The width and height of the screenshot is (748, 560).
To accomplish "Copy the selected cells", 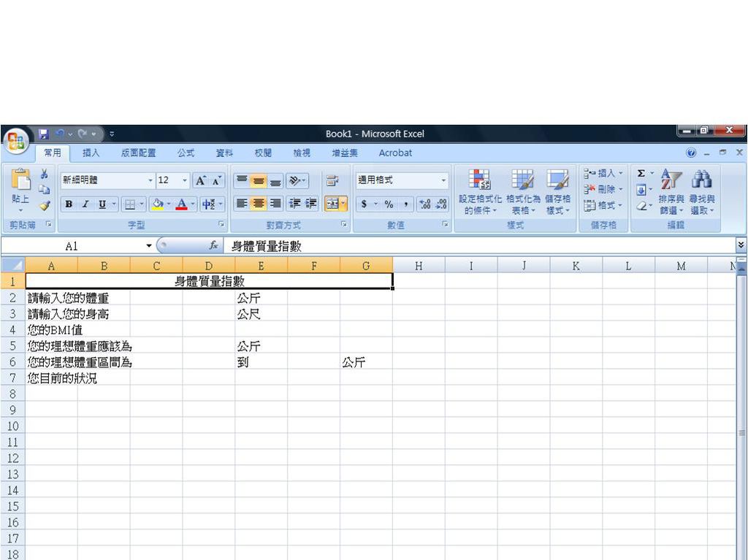I will click(x=45, y=189).
